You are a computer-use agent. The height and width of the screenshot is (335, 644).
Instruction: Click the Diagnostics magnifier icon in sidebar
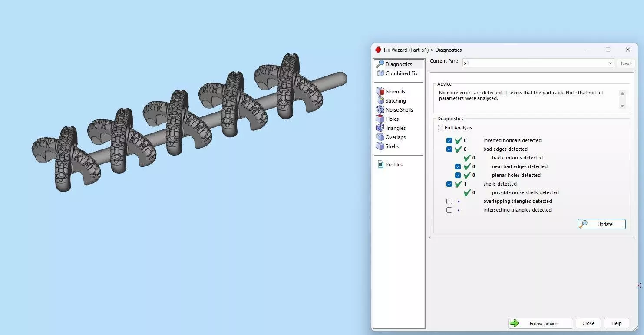(380, 64)
